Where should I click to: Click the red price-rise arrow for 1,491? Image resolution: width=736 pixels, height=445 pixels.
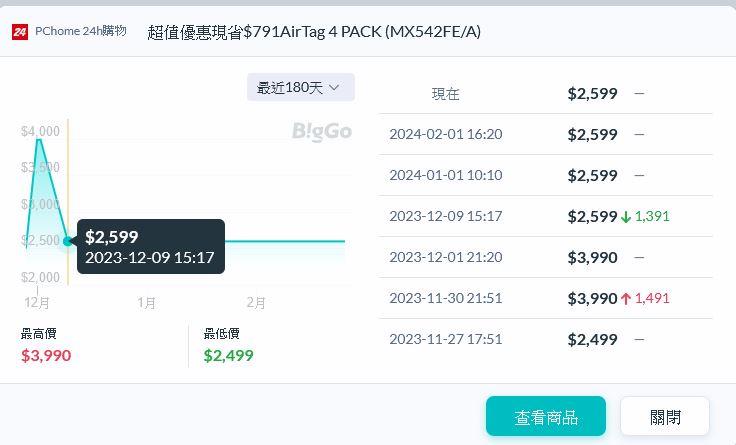click(x=626, y=298)
